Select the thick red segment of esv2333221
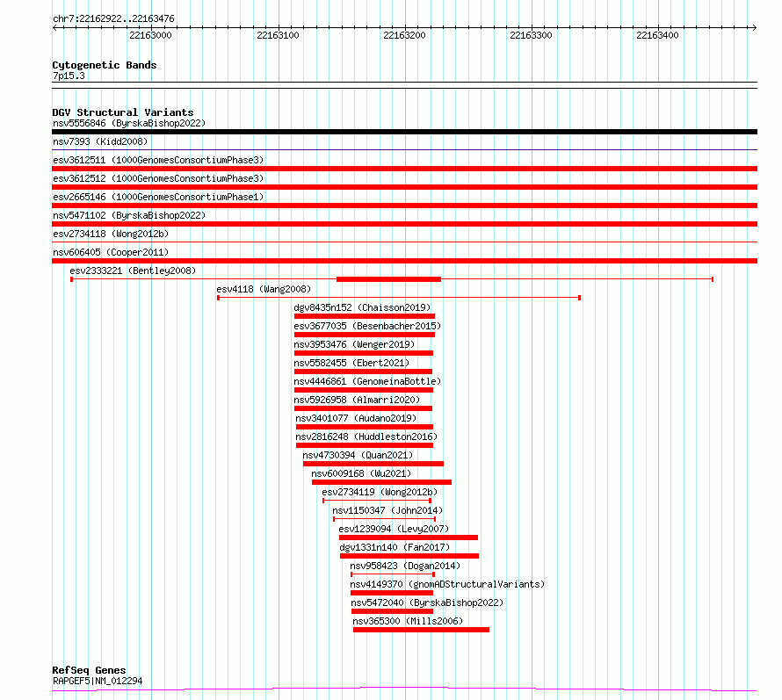Viewport: 782px width, 700px height. point(388,279)
